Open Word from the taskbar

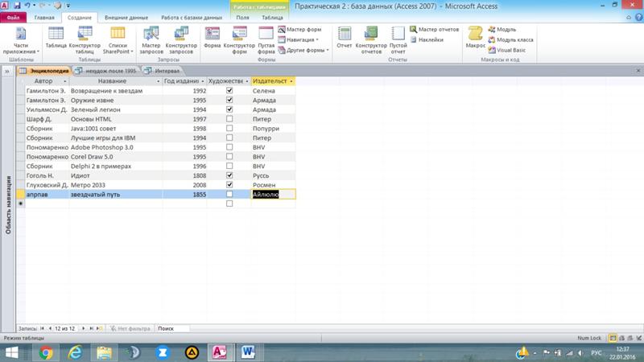tap(248, 352)
